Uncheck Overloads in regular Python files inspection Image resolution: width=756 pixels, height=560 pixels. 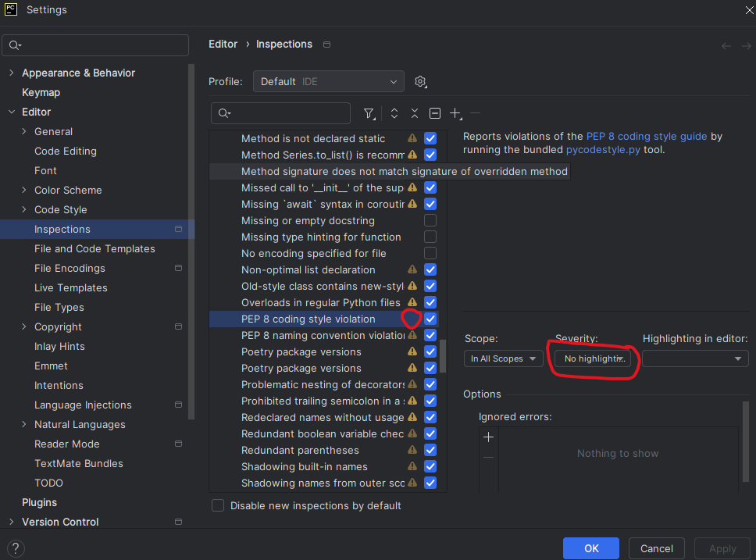(430, 302)
